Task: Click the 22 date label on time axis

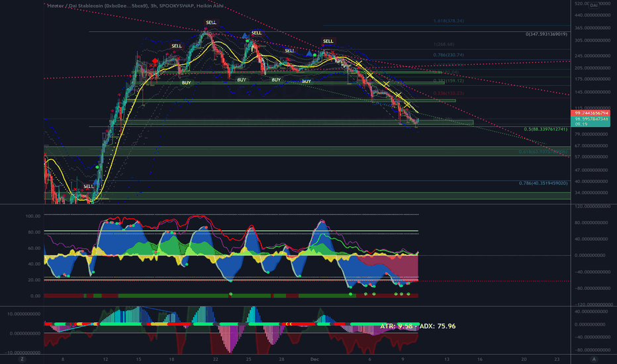Action: (x=215, y=359)
